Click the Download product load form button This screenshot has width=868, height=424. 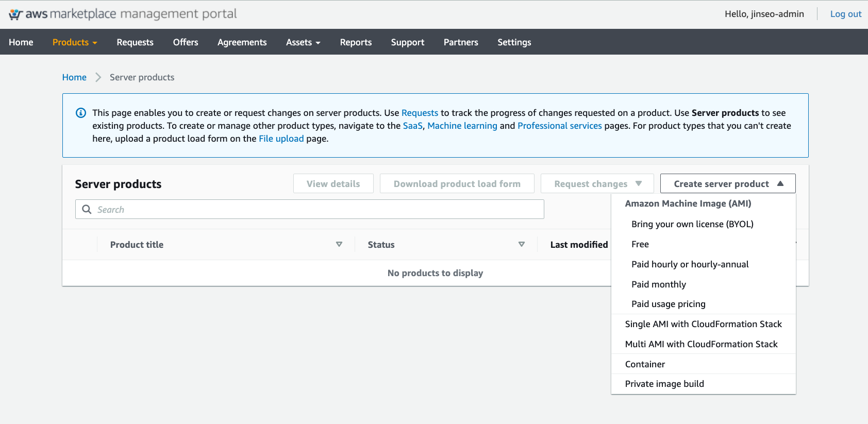tap(457, 183)
